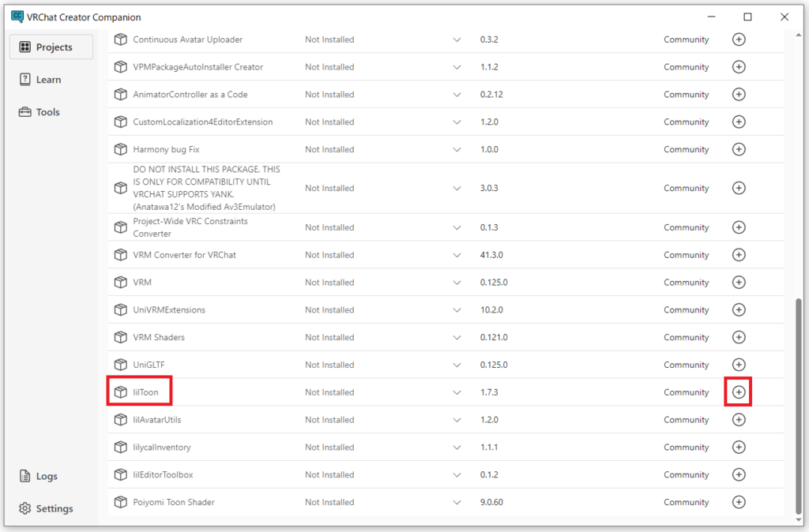This screenshot has height=532, width=809.
Task: Open version dropdown for UniVRMExtensions
Action: [457, 310]
